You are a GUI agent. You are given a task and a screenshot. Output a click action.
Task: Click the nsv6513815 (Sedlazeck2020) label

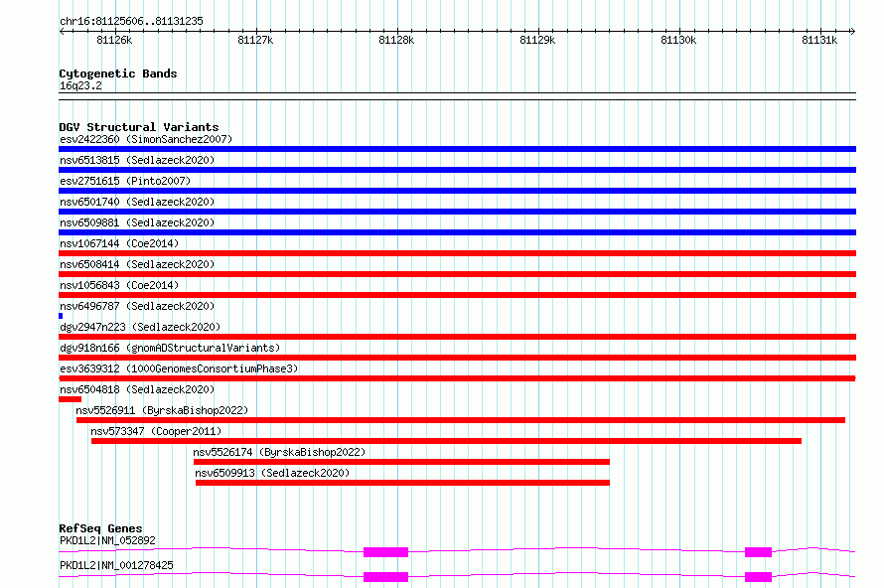137,160
